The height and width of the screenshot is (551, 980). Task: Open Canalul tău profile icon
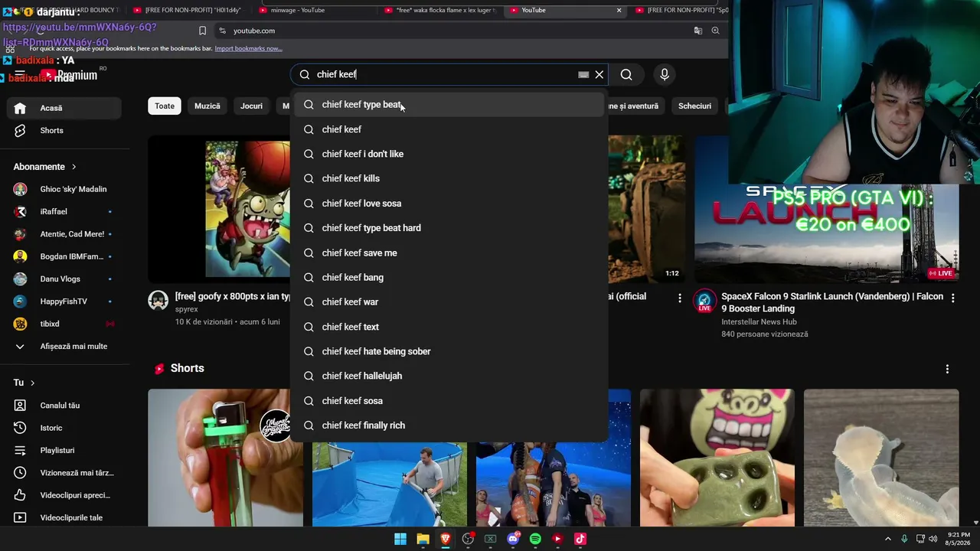click(x=20, y=406)
